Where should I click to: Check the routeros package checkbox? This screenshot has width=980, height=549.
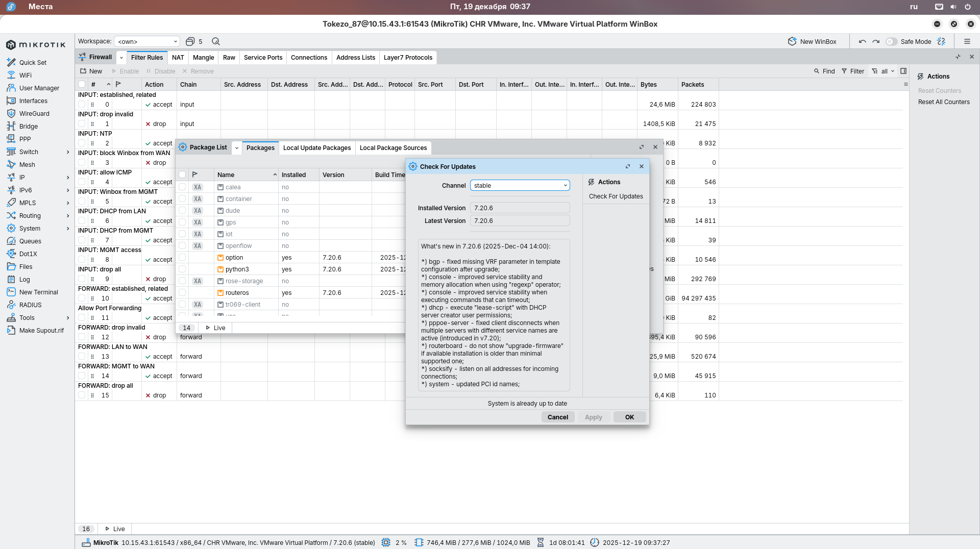tap(182, 292)
